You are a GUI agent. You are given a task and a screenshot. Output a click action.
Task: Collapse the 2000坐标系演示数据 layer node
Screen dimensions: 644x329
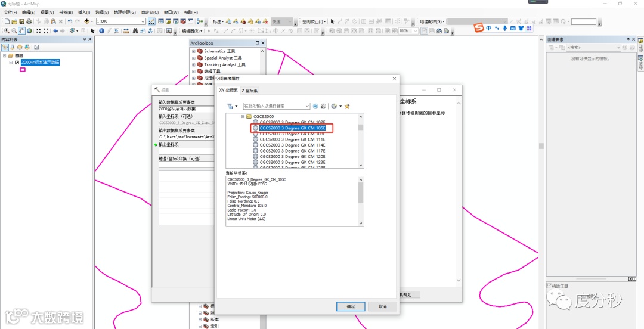11,63
